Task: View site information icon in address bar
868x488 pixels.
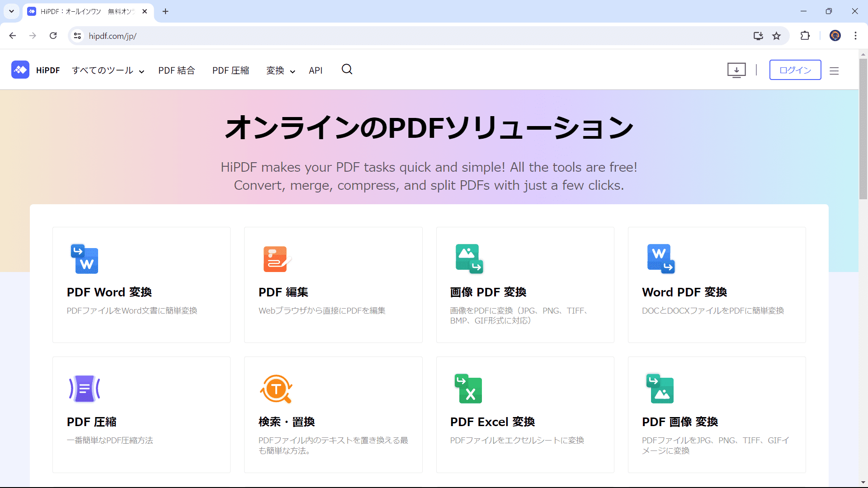Action: coord(78,36)
